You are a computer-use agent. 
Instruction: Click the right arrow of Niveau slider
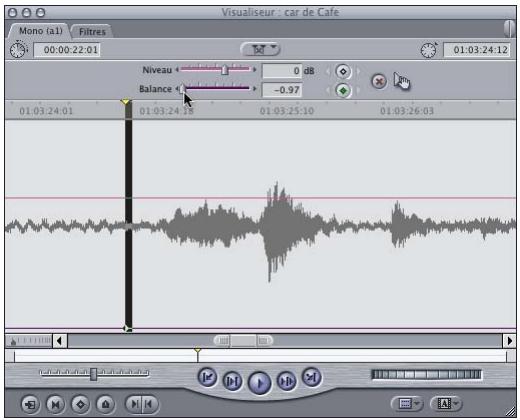pyautogui.click(x=255, y=70)
